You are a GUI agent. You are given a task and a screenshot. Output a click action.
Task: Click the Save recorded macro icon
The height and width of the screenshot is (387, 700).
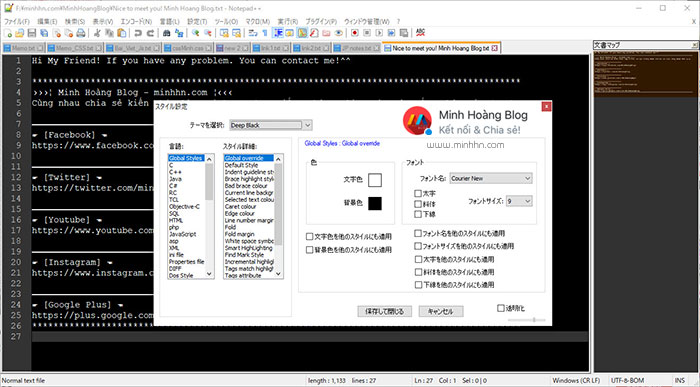404,33
